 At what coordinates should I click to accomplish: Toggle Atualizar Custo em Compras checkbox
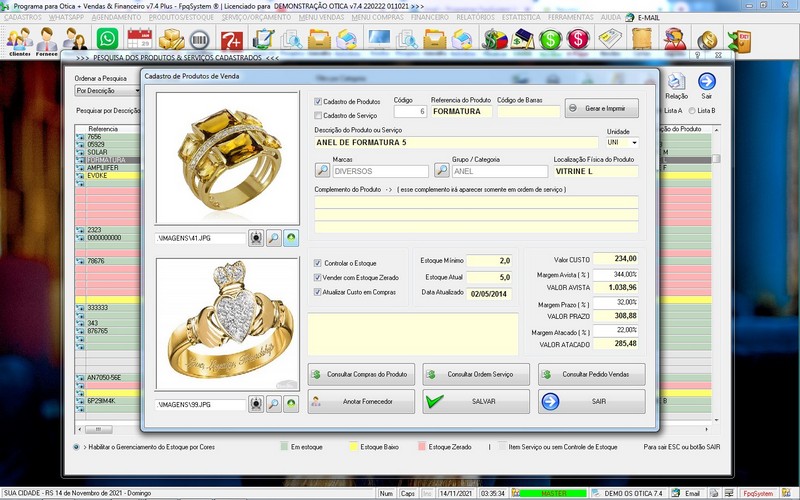click(317, 292)
